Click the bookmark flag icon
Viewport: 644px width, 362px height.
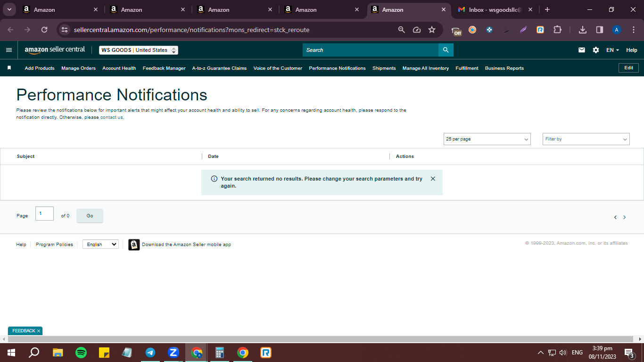[9, 68]
